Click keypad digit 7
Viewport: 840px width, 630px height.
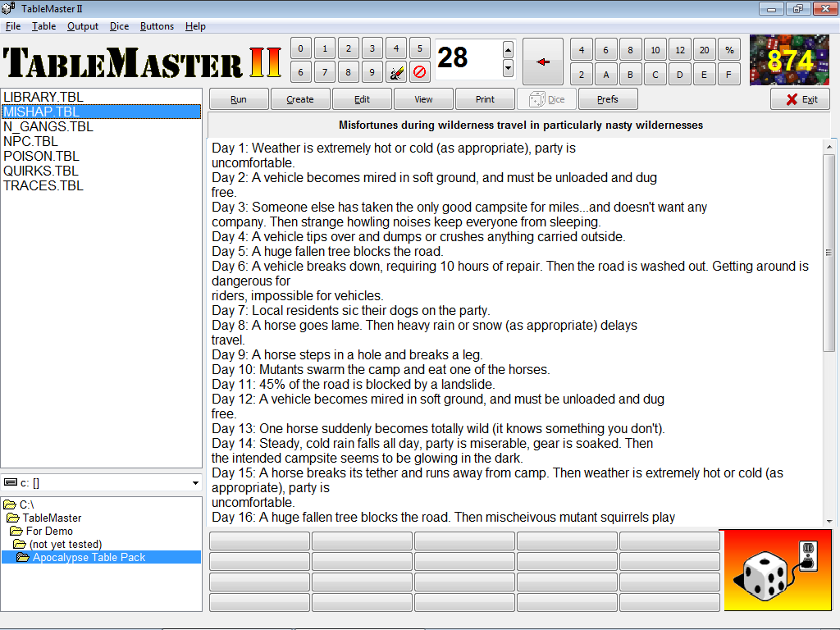[x=325, y=72]
